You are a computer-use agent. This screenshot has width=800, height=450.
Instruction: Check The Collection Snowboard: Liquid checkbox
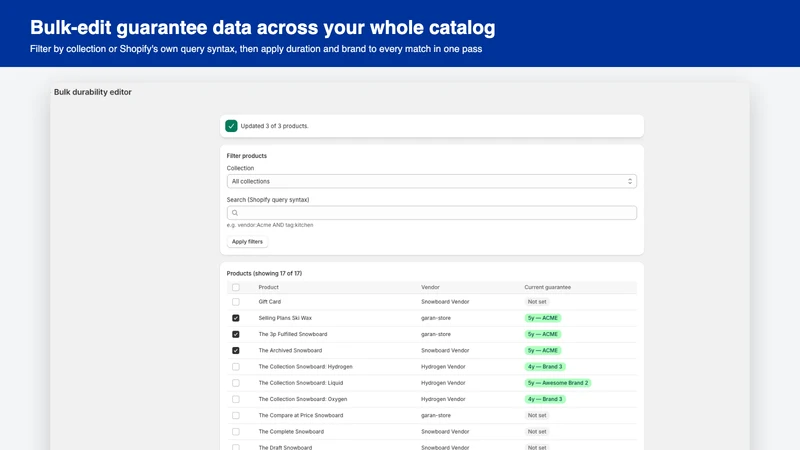pos(236,383)
